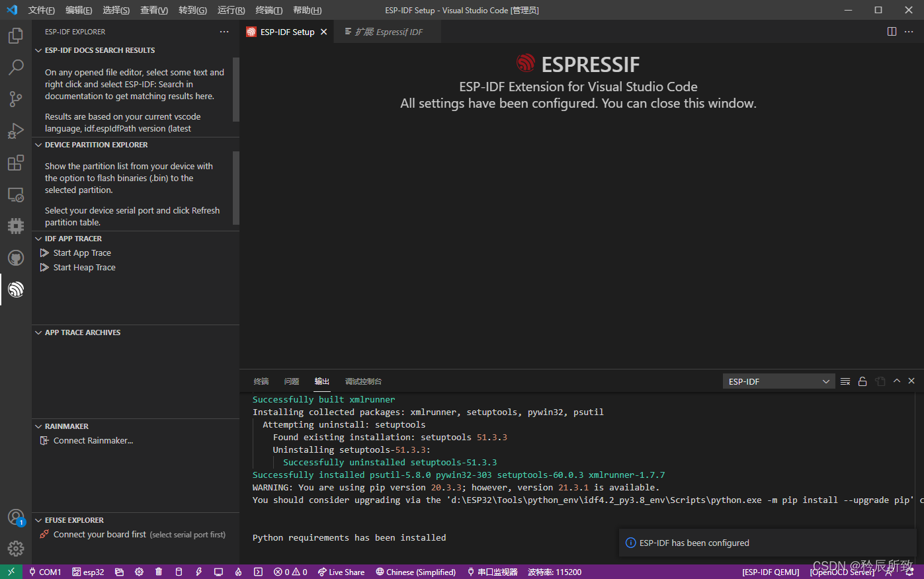This screenshot has width=924, height=579.
Task: Click Start App Trace
Action: tap(82, 253)
